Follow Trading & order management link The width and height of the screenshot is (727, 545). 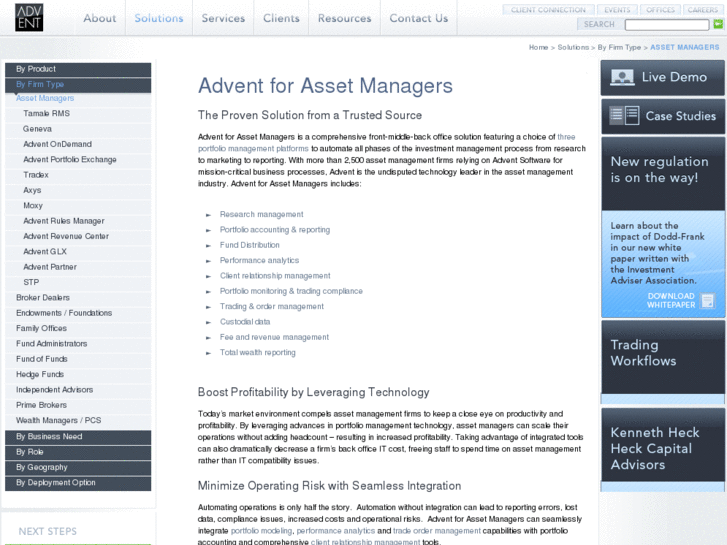coord(272,306)
